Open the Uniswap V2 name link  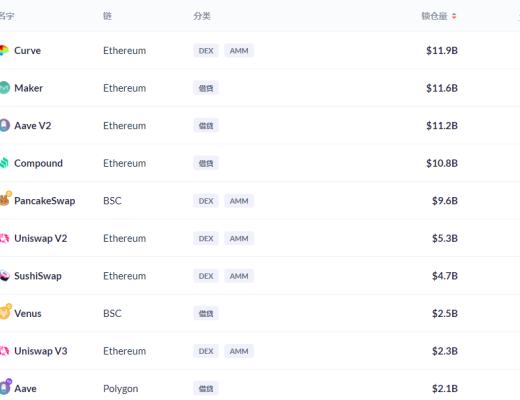(41, 238)
